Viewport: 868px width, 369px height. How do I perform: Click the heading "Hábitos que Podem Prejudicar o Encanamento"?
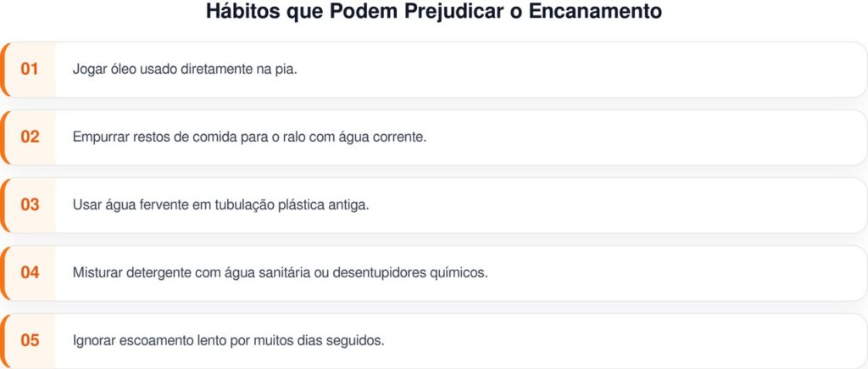[434, 13]
